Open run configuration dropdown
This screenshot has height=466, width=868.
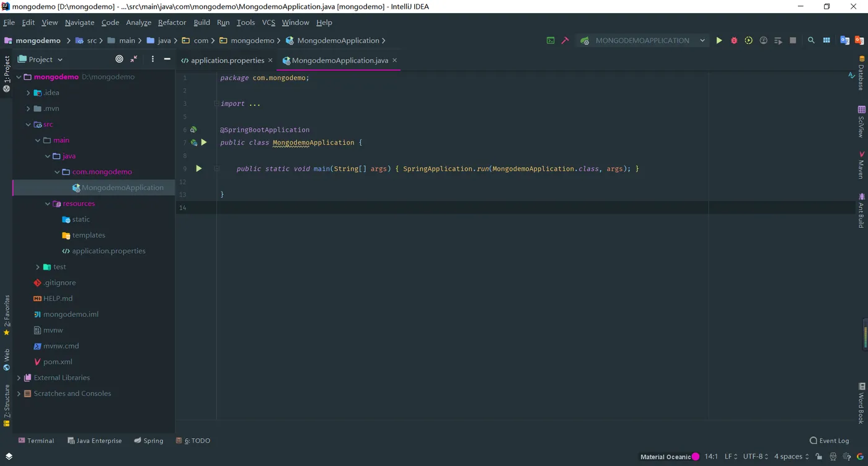(x=643, y=40)
